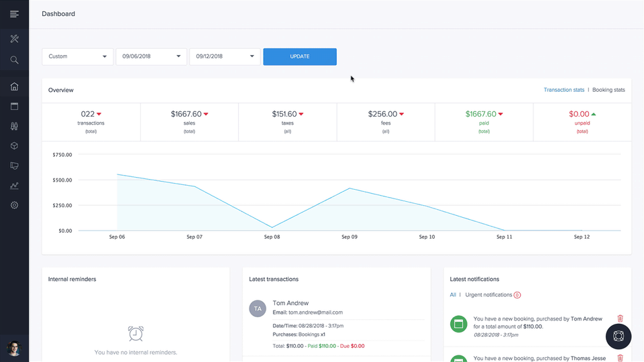Viewport: 644px width, 362px height.
Task: Go to the home dashboard icon
Action: click(14, 86)
